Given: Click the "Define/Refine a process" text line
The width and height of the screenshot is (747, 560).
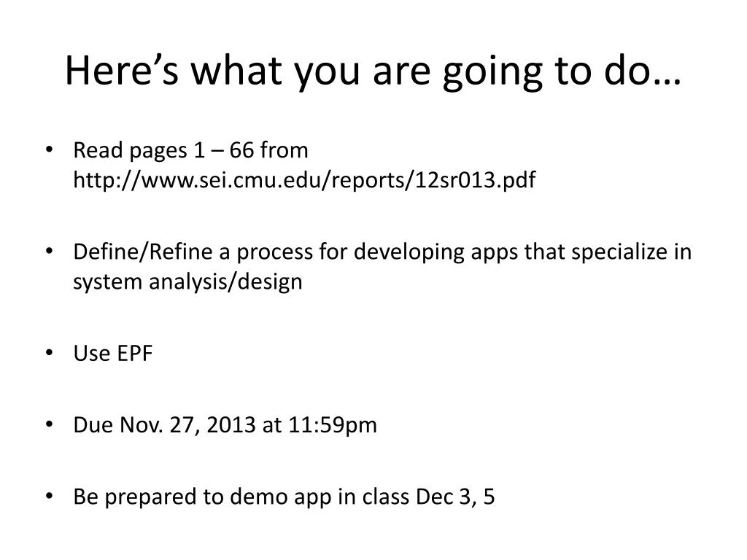Looking at the screenshot, I should [x=382, y=252].
